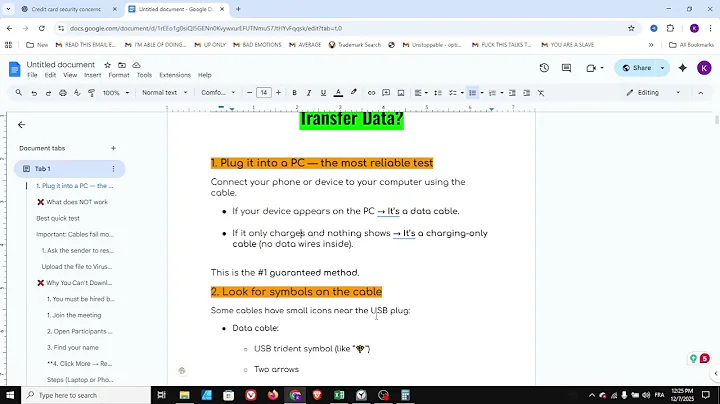
Task: Click the Undo icon in Docs toolbar
Action: [x=34, y=93]
